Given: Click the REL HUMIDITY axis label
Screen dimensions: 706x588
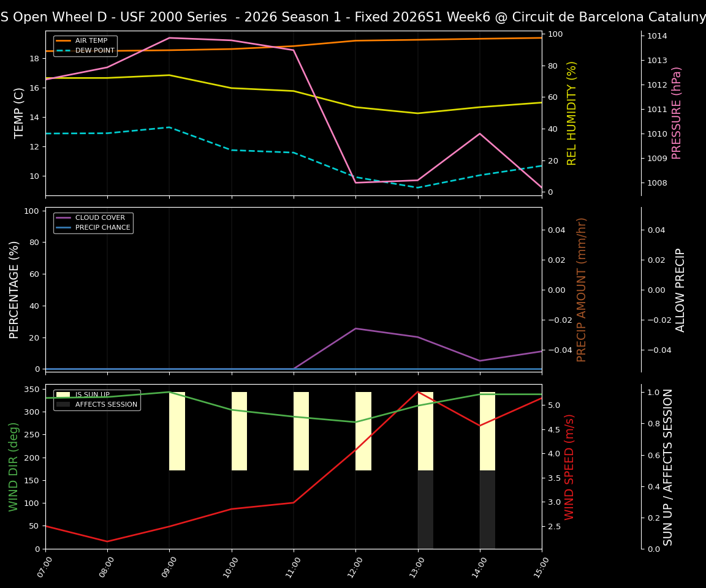Looking at the screenshot, I should click(571, 110).
